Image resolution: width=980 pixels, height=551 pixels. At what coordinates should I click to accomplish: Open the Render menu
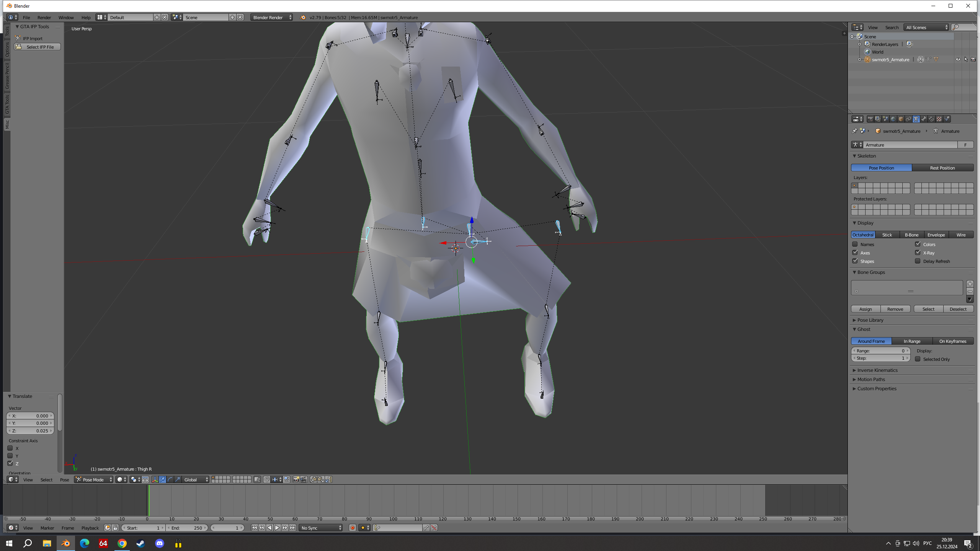click(44, 17)
